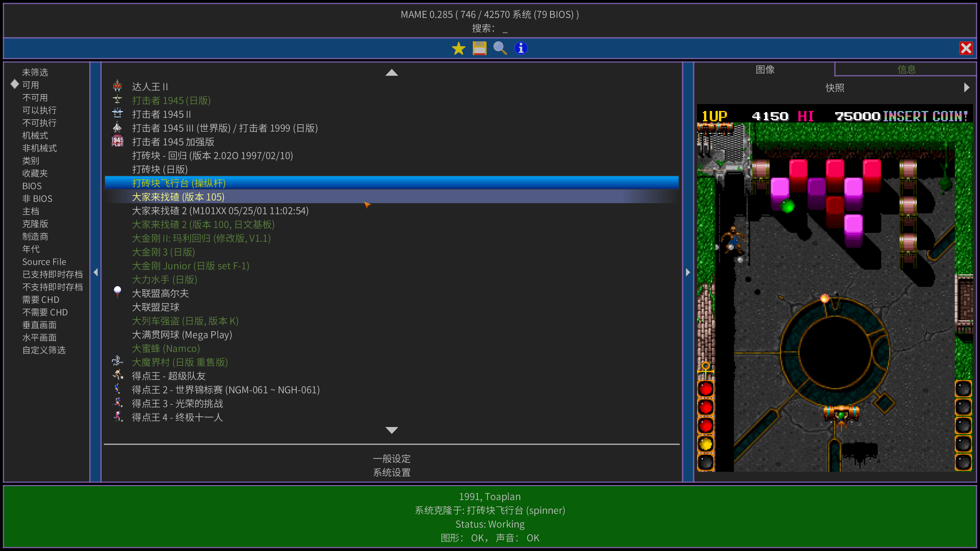Click the knight icon beside 大魔界村

[x=117, y=362]
